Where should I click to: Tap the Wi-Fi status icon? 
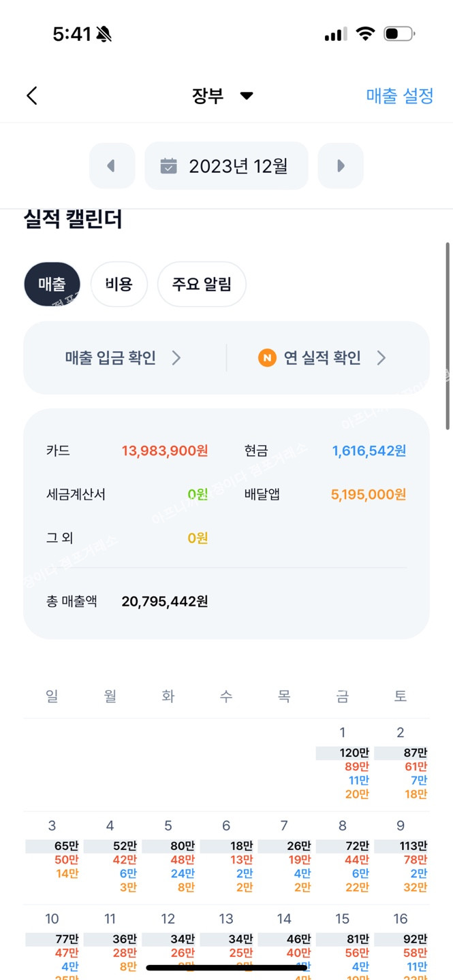click(366, 34)
